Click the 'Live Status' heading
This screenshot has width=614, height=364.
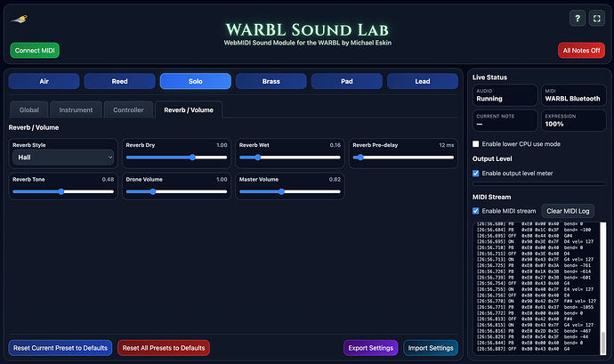pos(489,77)
